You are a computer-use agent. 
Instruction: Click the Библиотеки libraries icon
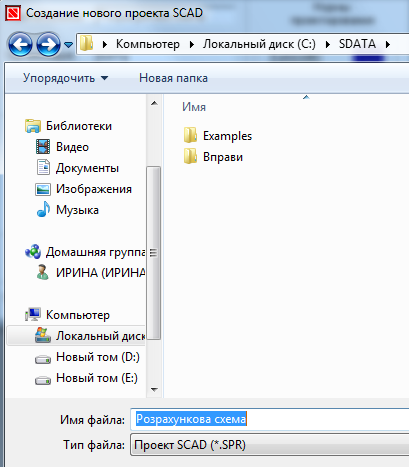(33, 126)
